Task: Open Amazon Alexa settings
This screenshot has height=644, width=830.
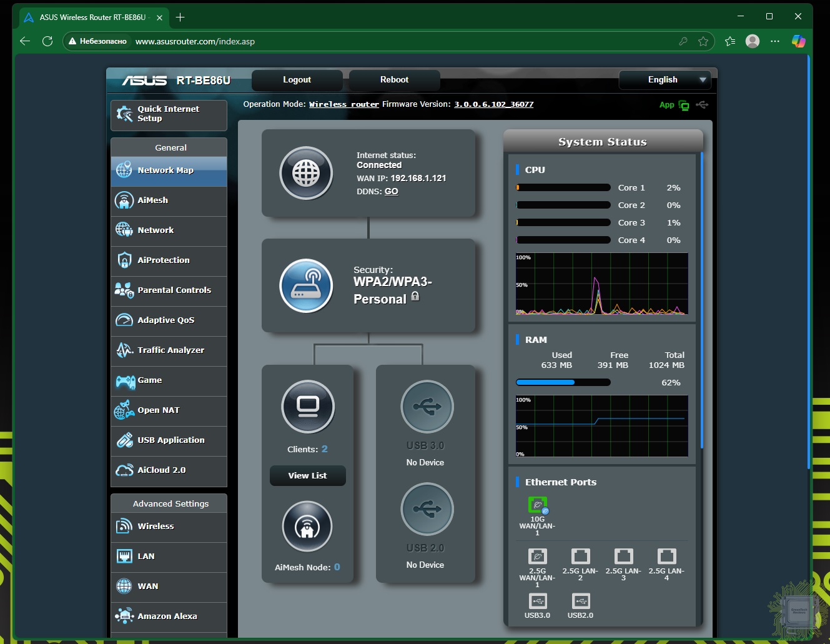Action: click(169, 617)
